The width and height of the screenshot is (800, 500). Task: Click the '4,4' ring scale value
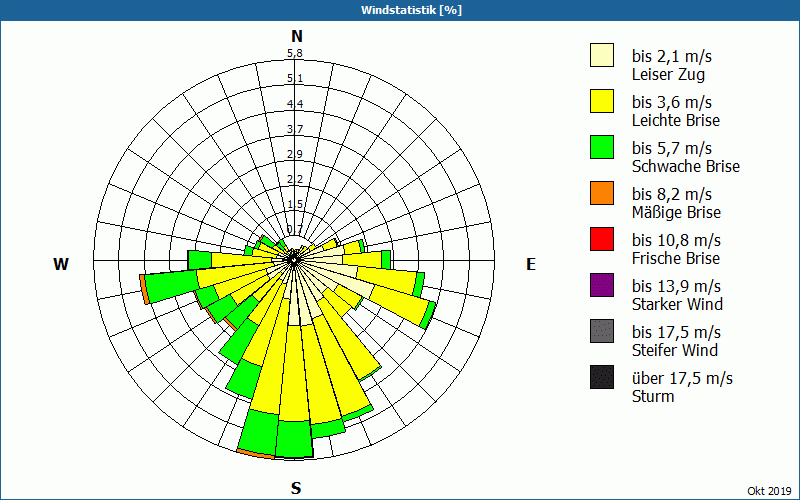click(x=295, y=104)
